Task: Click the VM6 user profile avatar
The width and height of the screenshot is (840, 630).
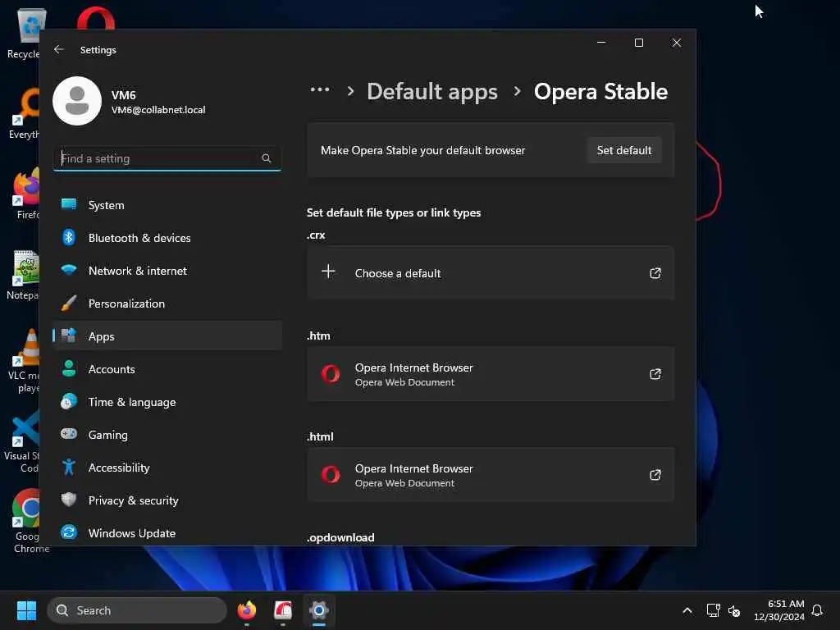Action: click(x=77, y=101)
